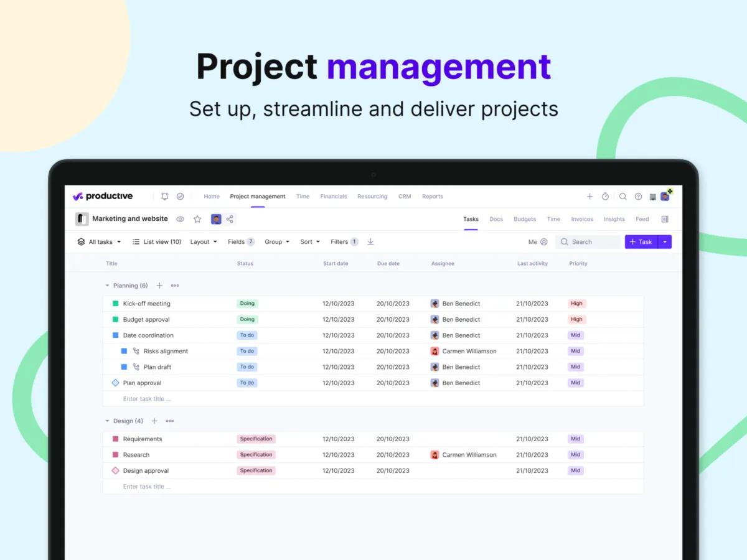Click Enter task title under Design
This screenshot has height=560, width=747.
147,487
